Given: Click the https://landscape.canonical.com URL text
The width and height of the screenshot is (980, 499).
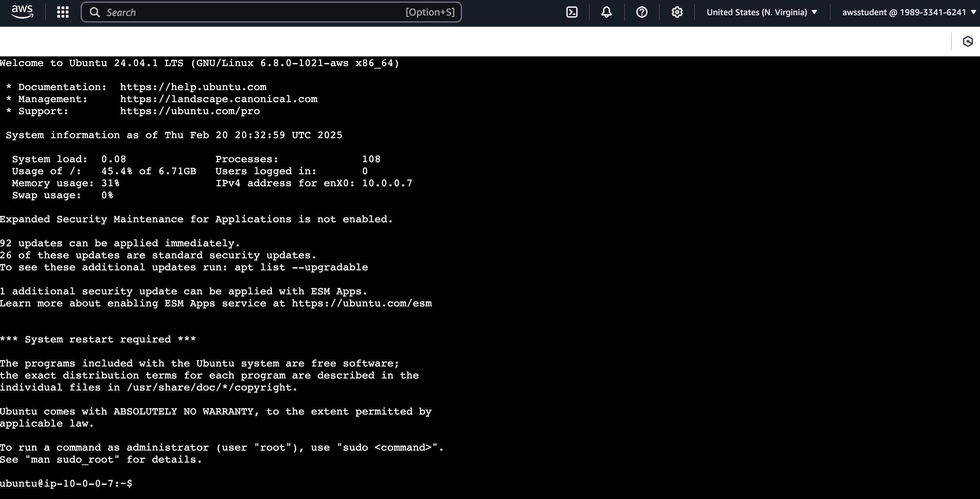Looking at the screenshot, I should [219, 99].
